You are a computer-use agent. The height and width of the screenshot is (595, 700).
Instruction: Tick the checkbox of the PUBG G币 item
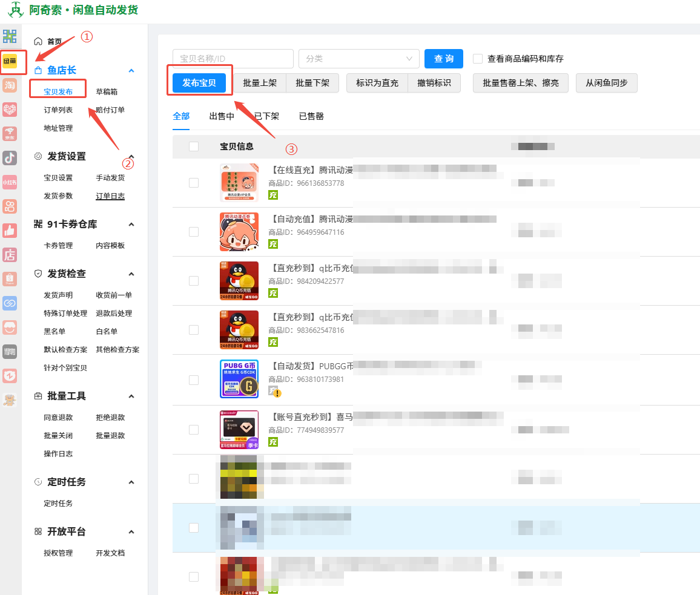click(194, 380)
